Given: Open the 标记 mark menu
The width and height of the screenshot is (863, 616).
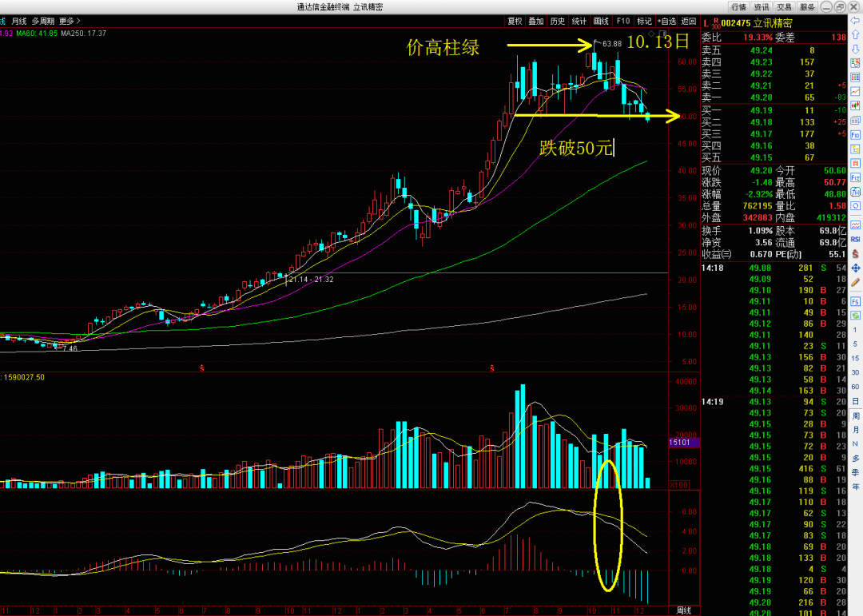Looking at the screenshot, I should coord(644,21).
